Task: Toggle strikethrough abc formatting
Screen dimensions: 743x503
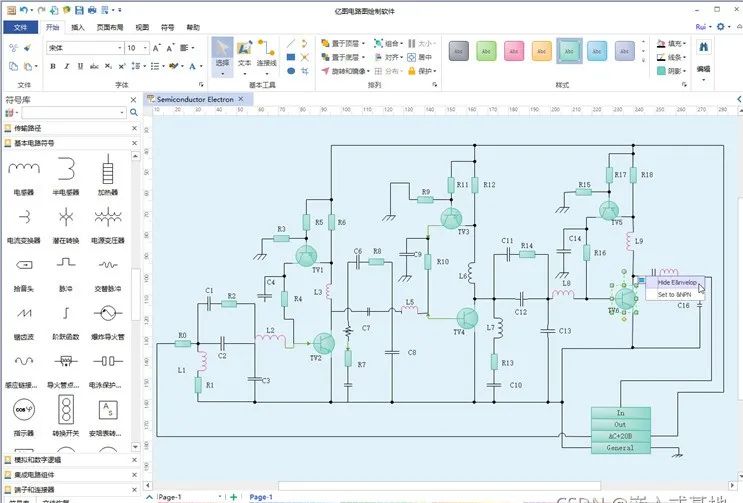Action: tap(94, 66)
